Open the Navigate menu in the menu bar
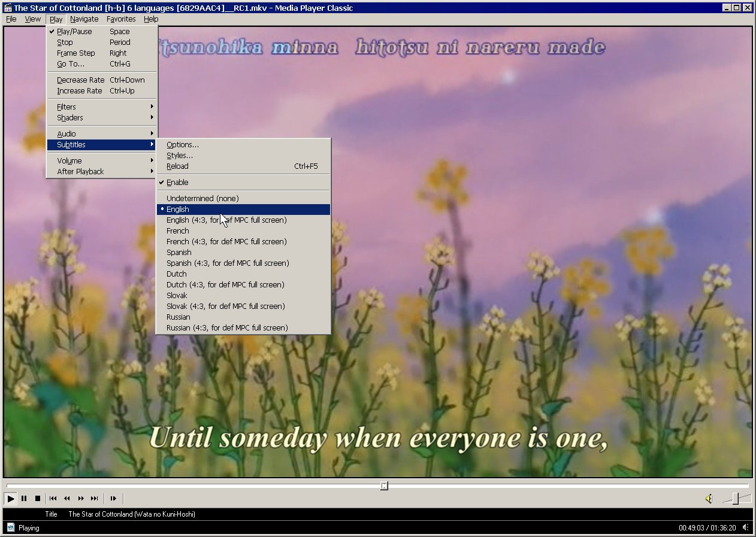This screenshot has width=756, height=537. coord(84,19)
